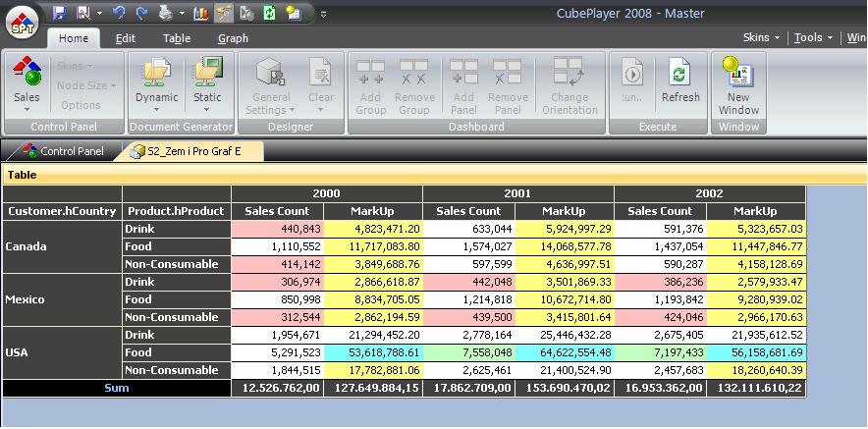
Task: Open the Graph ribbon tab
Action: (x=233, y=38)
